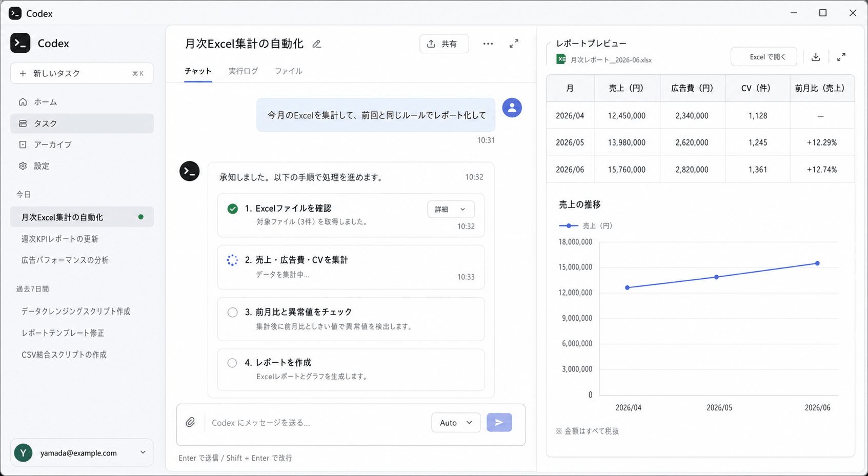Open the 週次KPIレポートの更新 task

[x=59, y=239]
